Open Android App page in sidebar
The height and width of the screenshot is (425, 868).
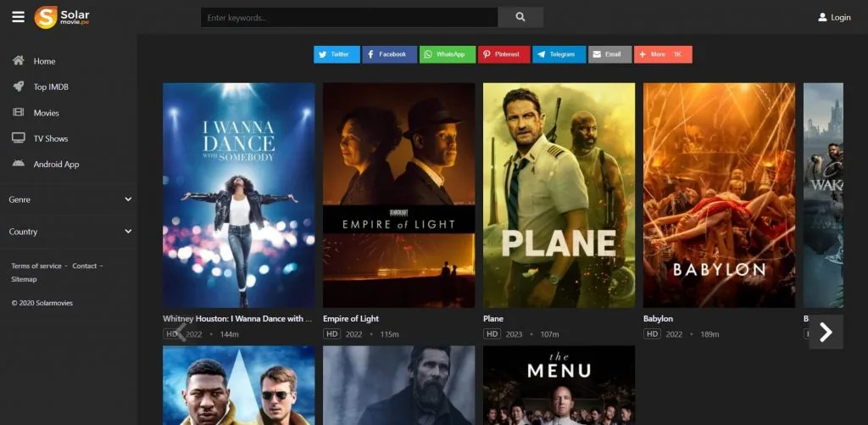coord(56,165)
